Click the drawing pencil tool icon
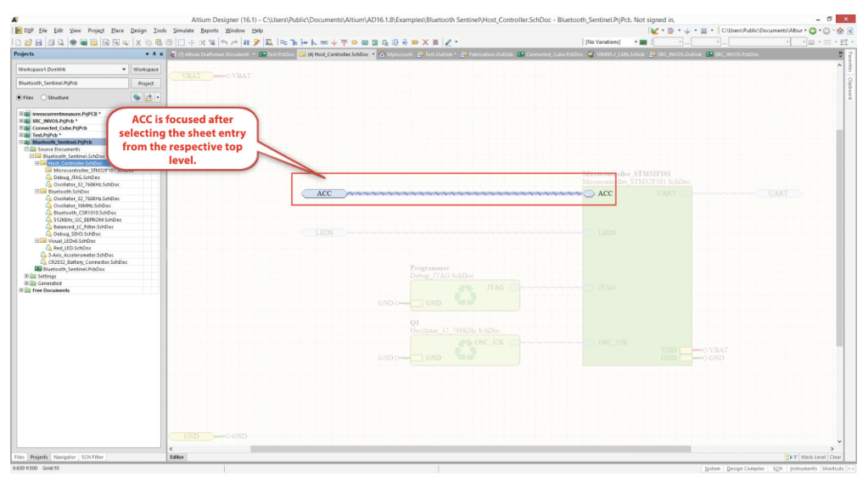Viewport: 868px width, 477px height. (x=448, y=42)
